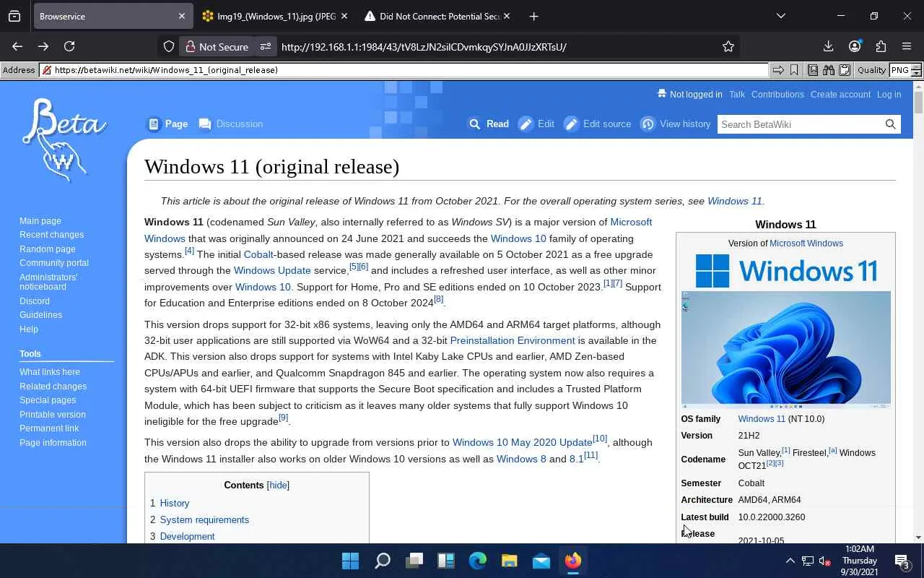Screen dimensions: 924x578
Task: Open the tracking protection shield
Action: 169,46
